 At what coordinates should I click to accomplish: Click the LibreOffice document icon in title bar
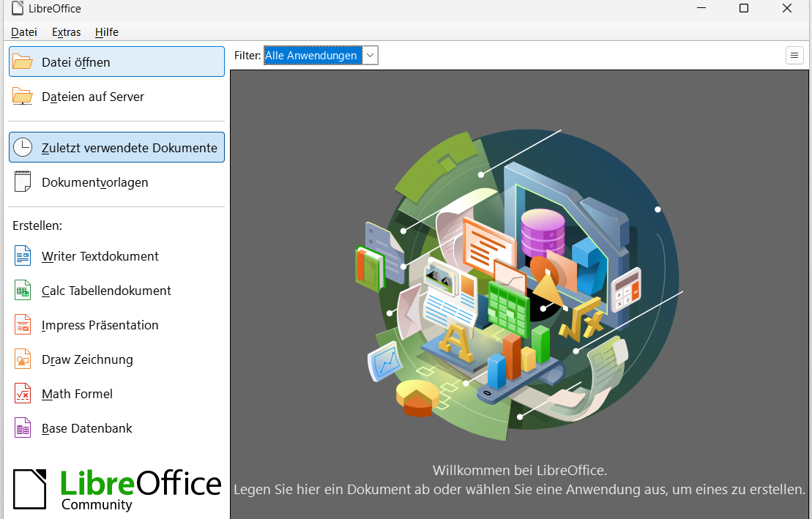(x=18, y=9)
